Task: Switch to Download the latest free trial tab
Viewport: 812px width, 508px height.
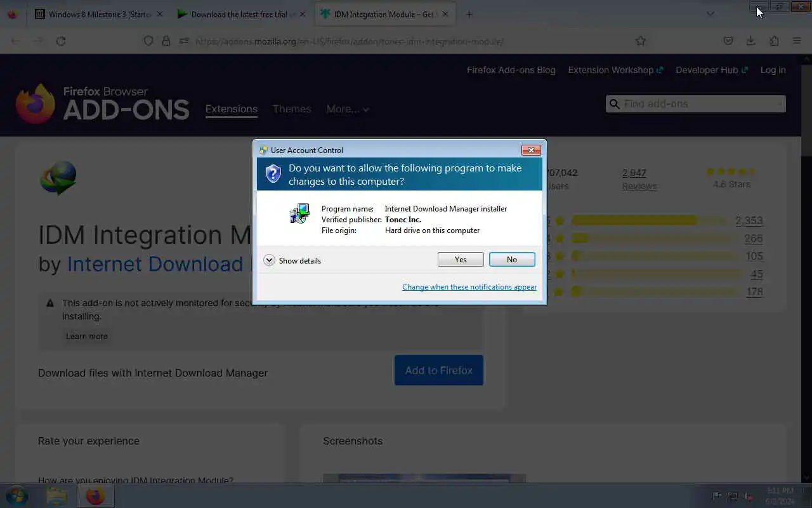Action: tap(241, 14)
